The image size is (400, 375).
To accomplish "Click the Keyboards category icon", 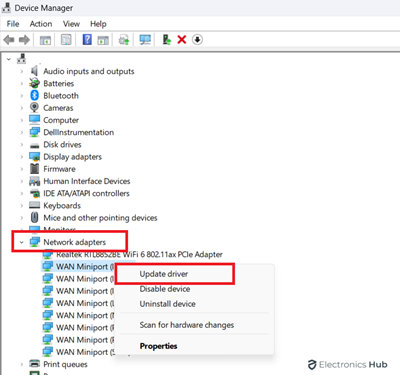I will (34, 205).
